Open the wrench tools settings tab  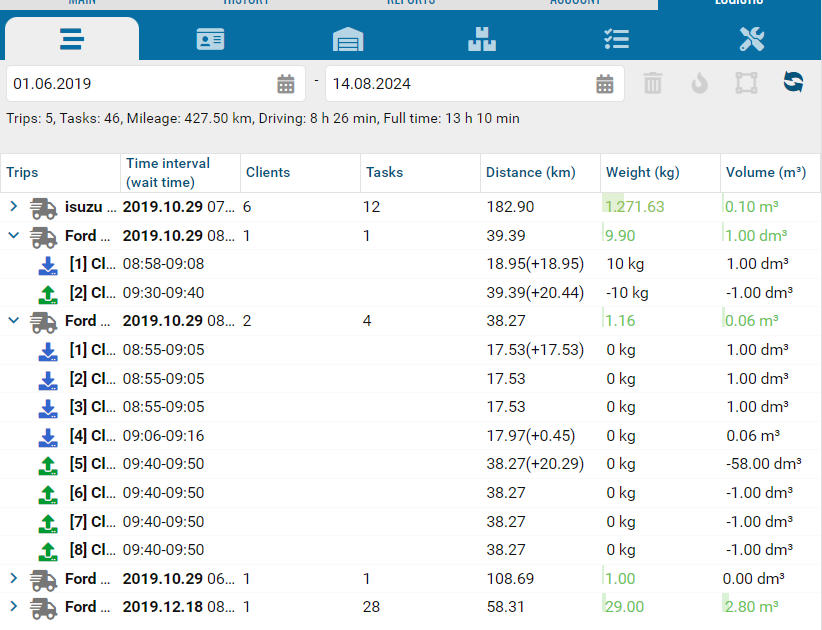tap(752, 39)
